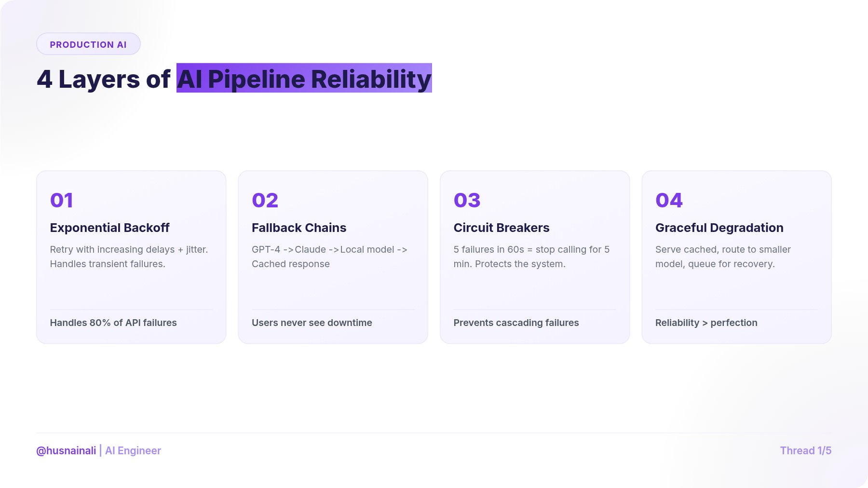Click the AI Engineer label
Screen dimensions: 868x488
(x=133, y=450)
